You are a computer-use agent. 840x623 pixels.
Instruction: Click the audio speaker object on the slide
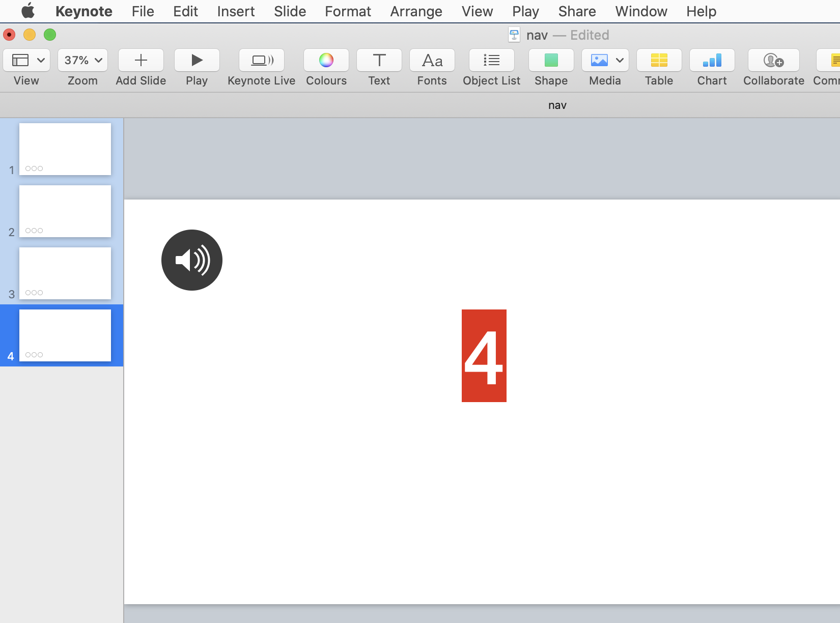tap(192, 260)
